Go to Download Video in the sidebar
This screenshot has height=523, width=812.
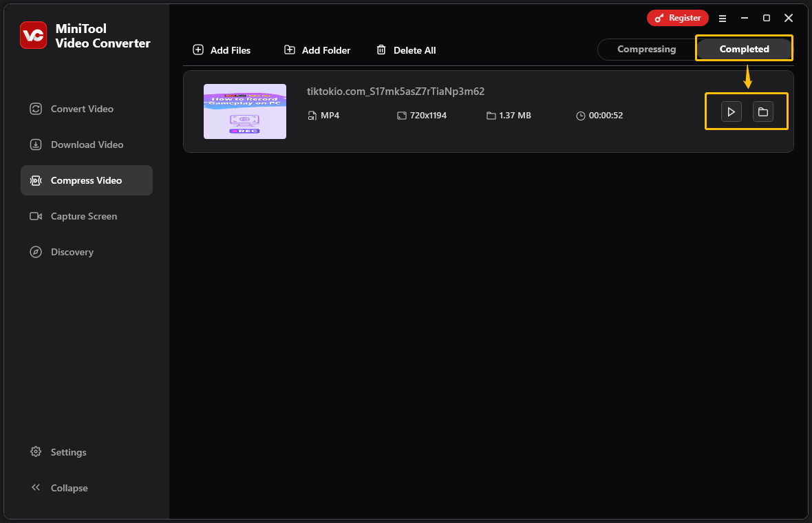pos(87,145)
